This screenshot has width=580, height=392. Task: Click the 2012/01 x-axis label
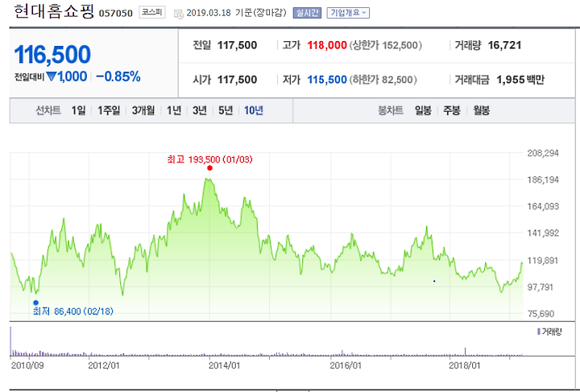[104, 365]
